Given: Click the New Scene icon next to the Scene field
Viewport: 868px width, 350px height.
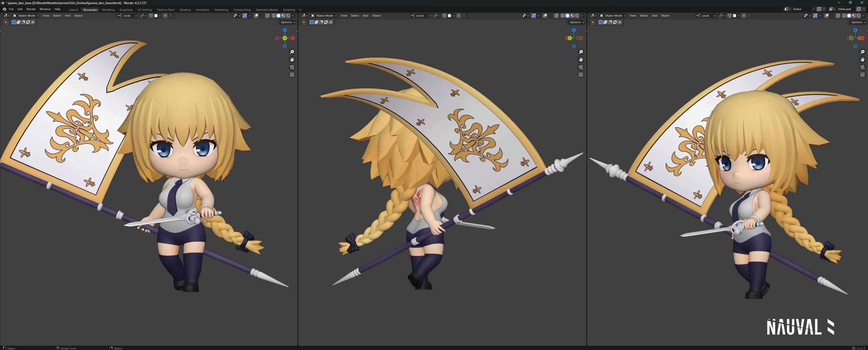Looking at the screenshot, I should 819,9.
